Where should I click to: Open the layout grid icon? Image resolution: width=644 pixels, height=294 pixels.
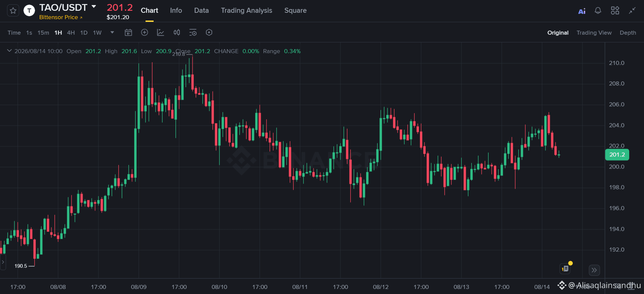click(x=615, y=10)
